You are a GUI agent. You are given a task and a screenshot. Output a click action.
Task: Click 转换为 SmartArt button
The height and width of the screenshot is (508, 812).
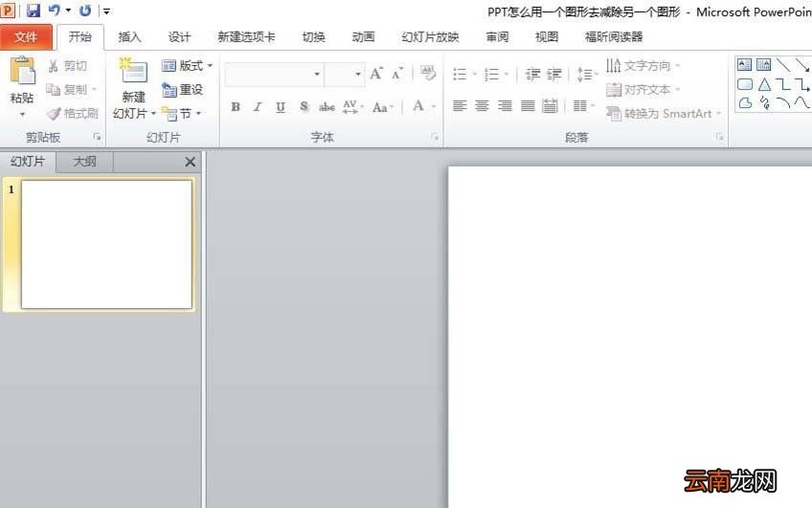pyautogui.click(x=664, y=113)
